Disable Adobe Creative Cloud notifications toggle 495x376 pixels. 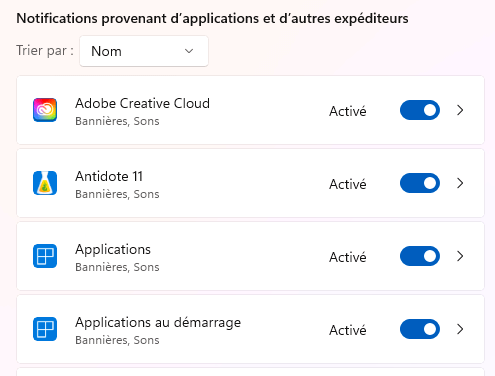tap(420, 110)
